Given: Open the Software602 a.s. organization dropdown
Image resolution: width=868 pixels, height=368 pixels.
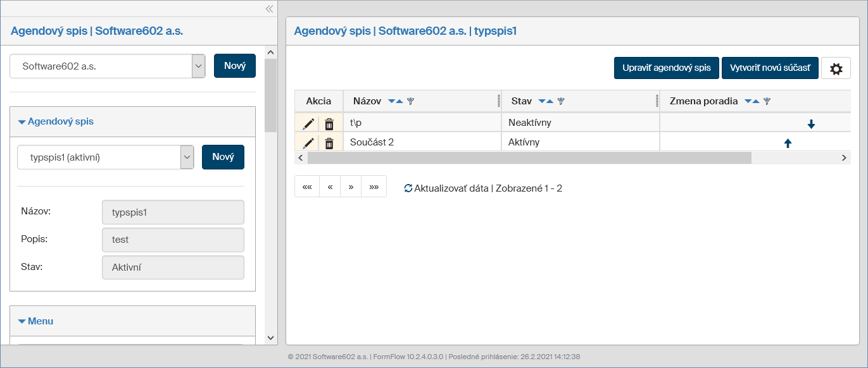Looking at the screenshot, I should click(198, 66).
